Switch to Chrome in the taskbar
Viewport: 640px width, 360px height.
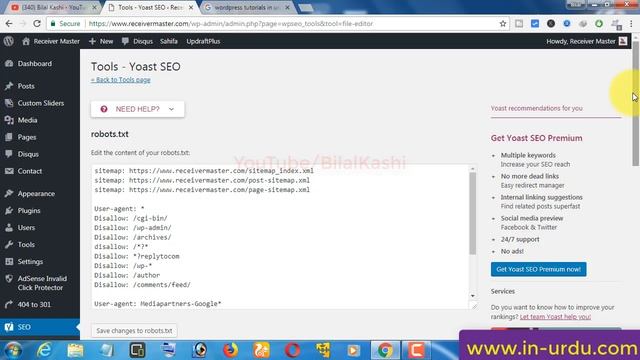[384, 350]
